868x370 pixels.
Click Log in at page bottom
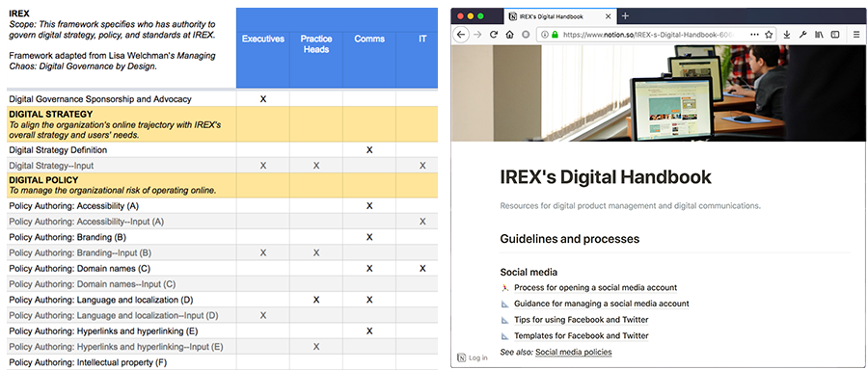478,357
